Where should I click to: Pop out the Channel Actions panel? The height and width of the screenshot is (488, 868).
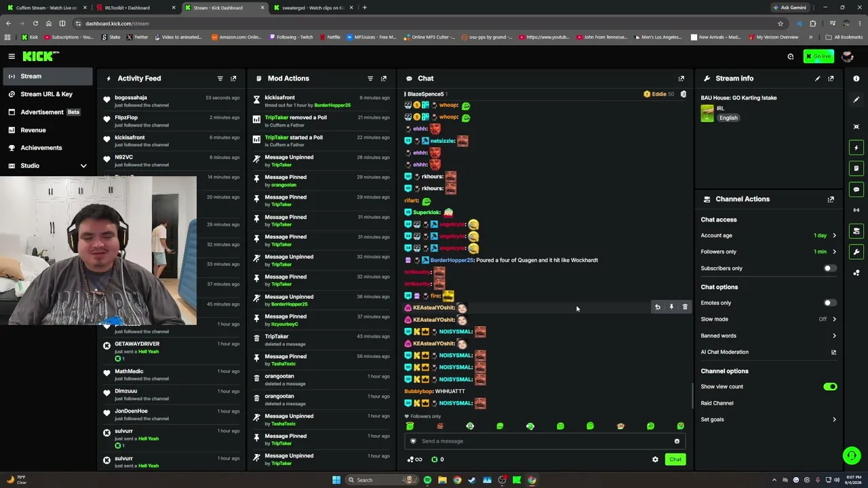831,199
